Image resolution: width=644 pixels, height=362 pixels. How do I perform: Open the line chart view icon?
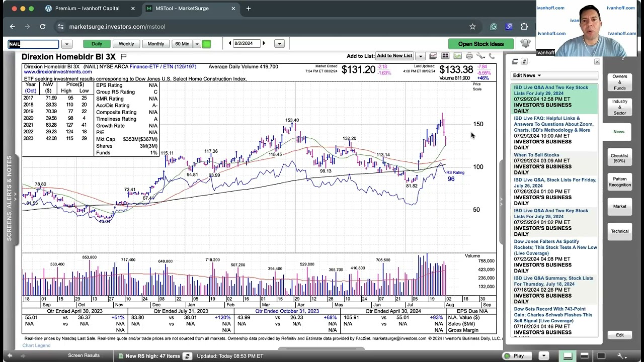(433, 56)
